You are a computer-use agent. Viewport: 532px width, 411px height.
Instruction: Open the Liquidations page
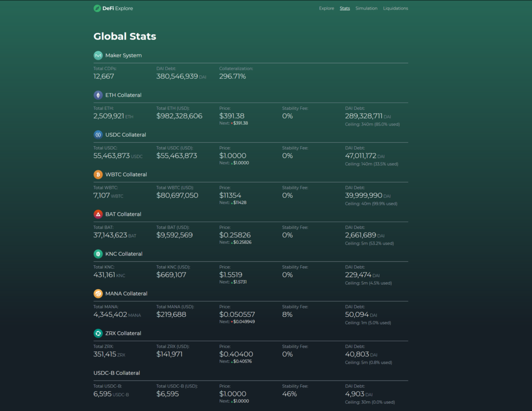point(395,8)
